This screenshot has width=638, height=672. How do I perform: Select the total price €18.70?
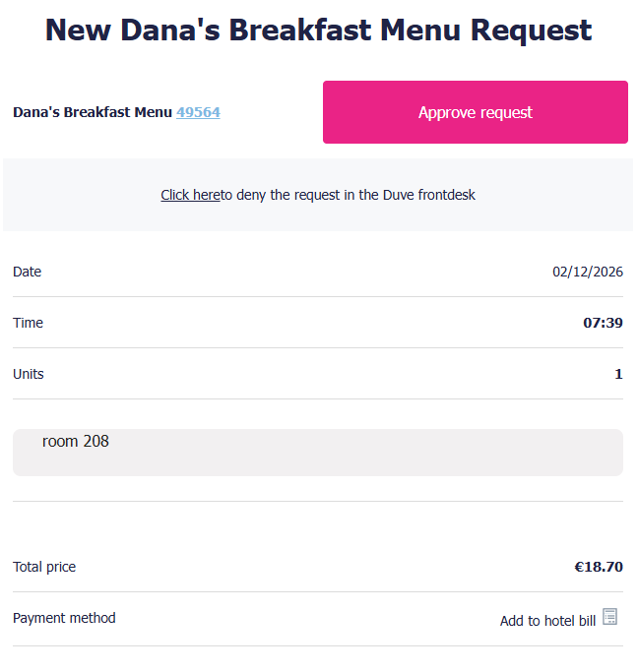pyautogui.click(x=599, y=567)
